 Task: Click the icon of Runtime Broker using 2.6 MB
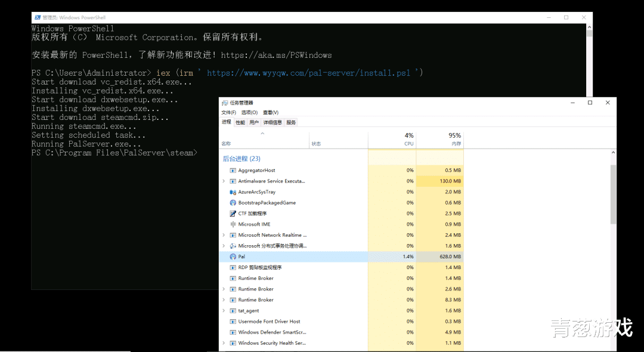click(233, 289)
